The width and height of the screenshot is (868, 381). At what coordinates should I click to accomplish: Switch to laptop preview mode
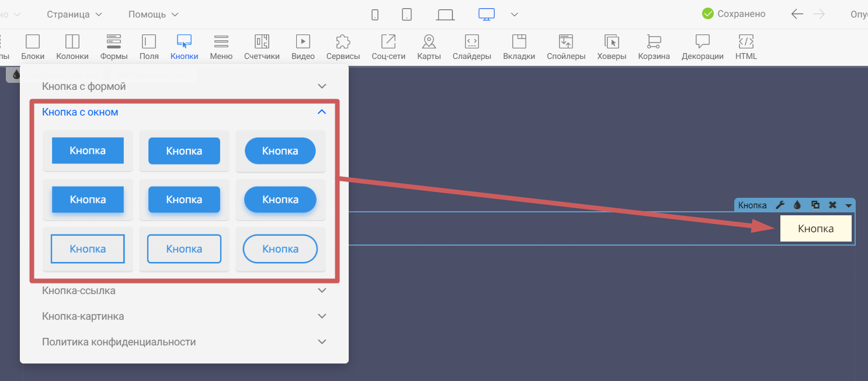445,15
